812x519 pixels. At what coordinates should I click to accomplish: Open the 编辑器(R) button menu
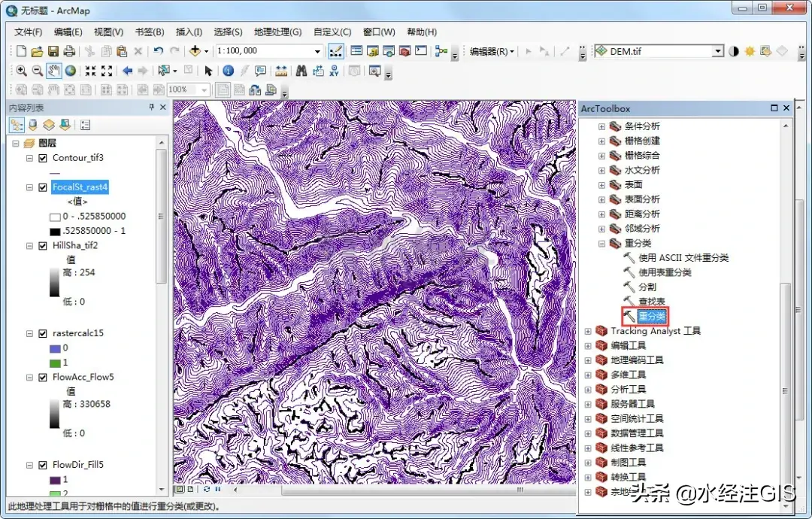(492, 51)
